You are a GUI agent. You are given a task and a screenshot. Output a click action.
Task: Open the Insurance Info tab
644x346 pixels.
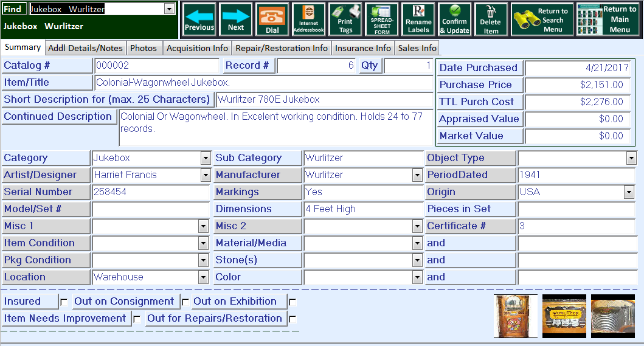pos(362,48)
